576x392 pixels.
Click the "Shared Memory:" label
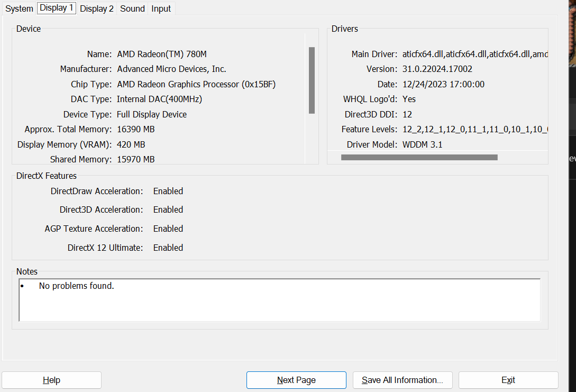click(81, 159)
